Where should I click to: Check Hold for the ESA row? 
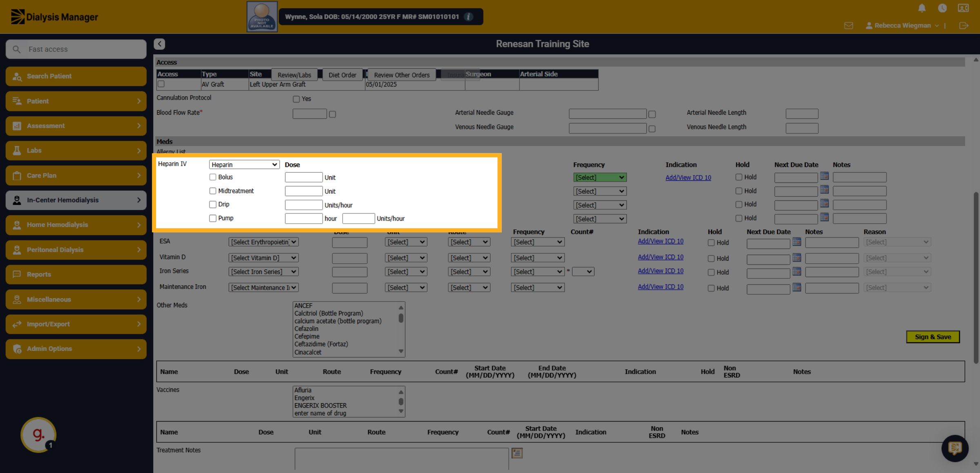(711, 243)
